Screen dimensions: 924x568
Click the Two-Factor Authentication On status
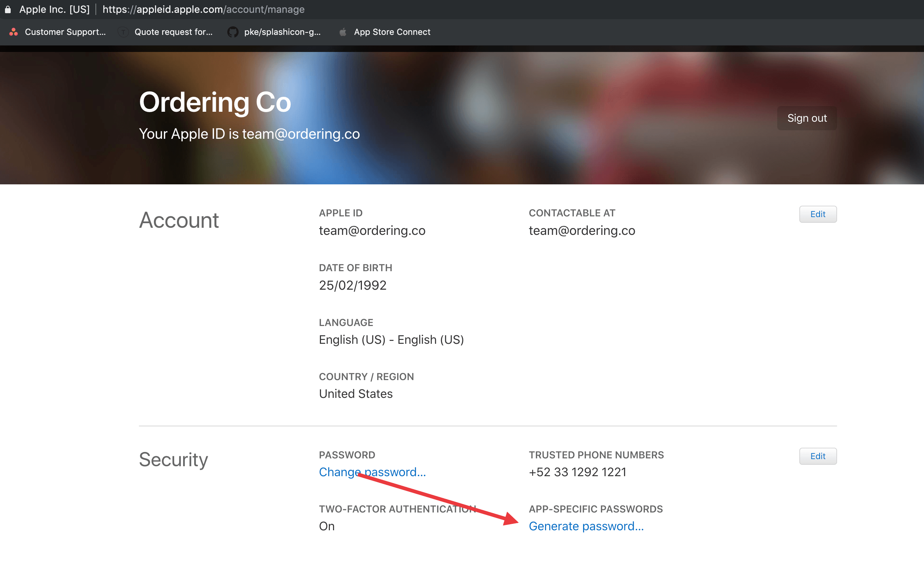click(327, 526)
